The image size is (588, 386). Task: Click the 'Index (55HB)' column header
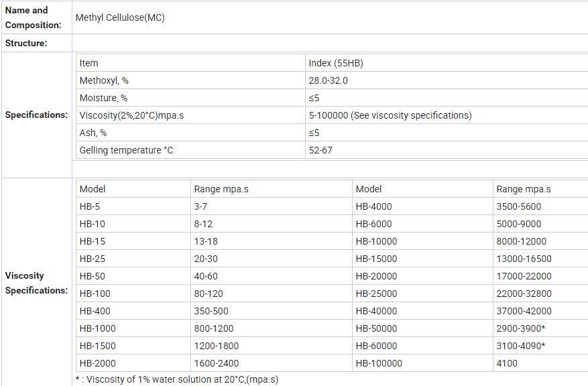tap(336, 63)
